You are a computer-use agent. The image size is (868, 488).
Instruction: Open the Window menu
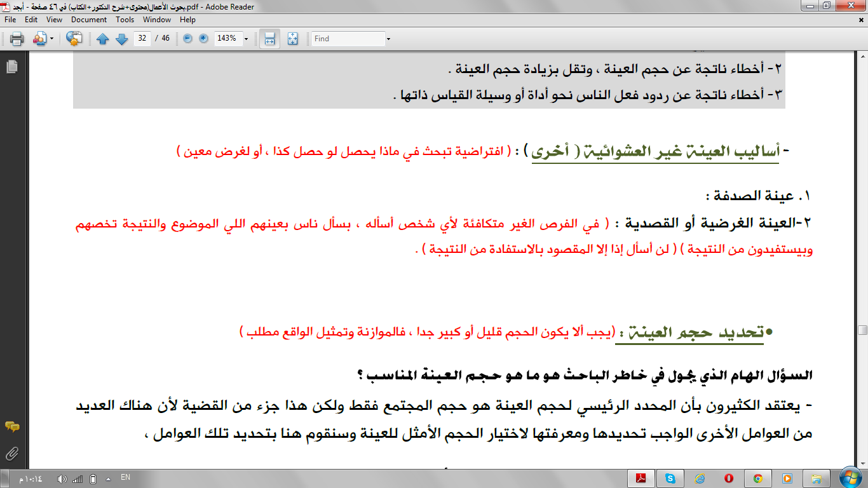(x=157, y=20)
